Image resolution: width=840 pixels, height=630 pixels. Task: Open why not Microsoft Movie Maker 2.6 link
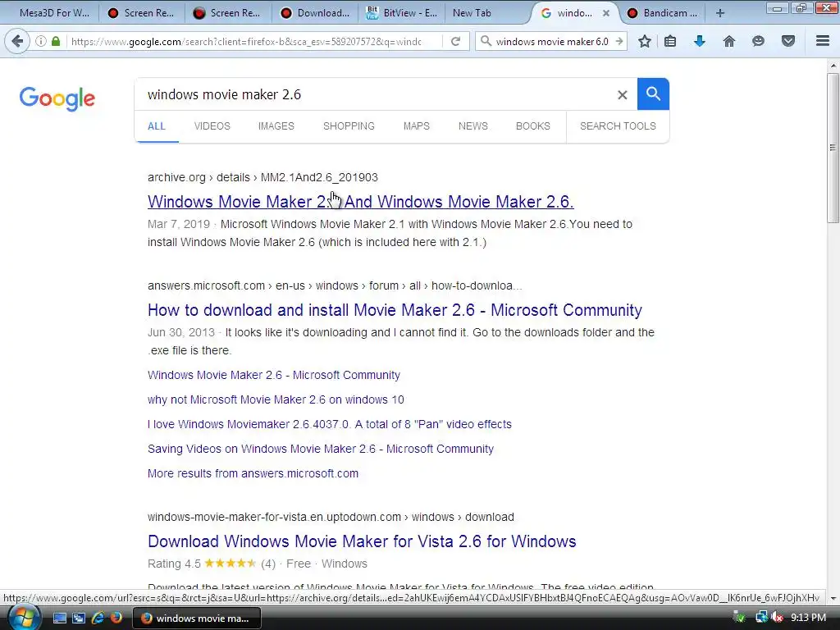pyautogui.click(x=276, y=399)
